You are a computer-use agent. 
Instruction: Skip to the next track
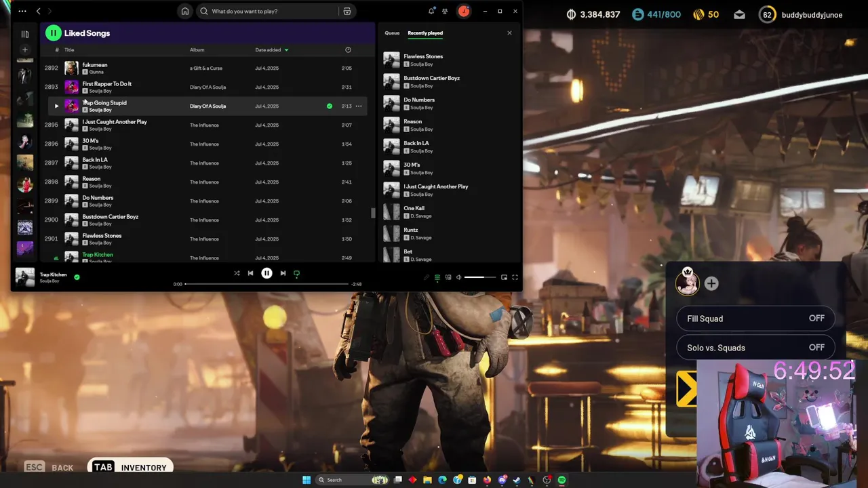coord(283,273)
